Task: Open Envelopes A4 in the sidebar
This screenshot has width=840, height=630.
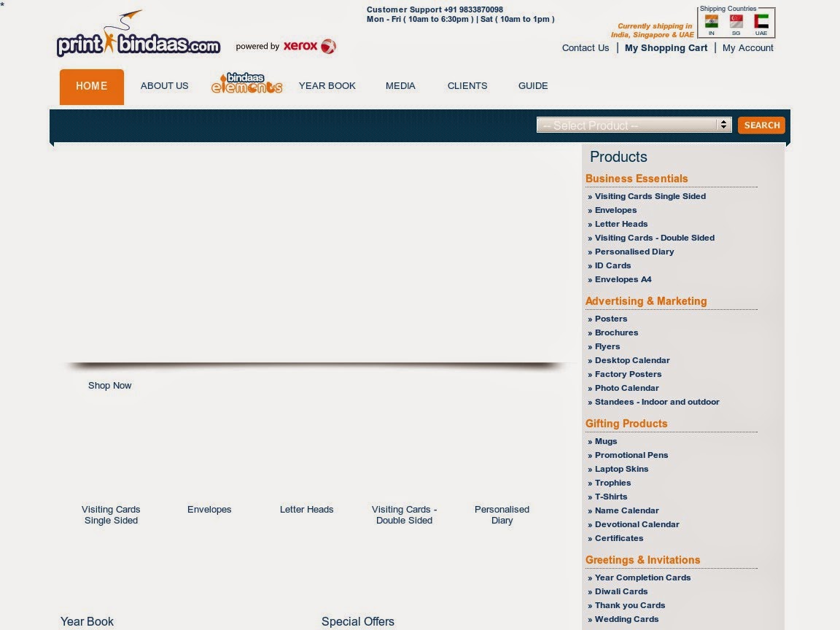Action: (623, 280)
